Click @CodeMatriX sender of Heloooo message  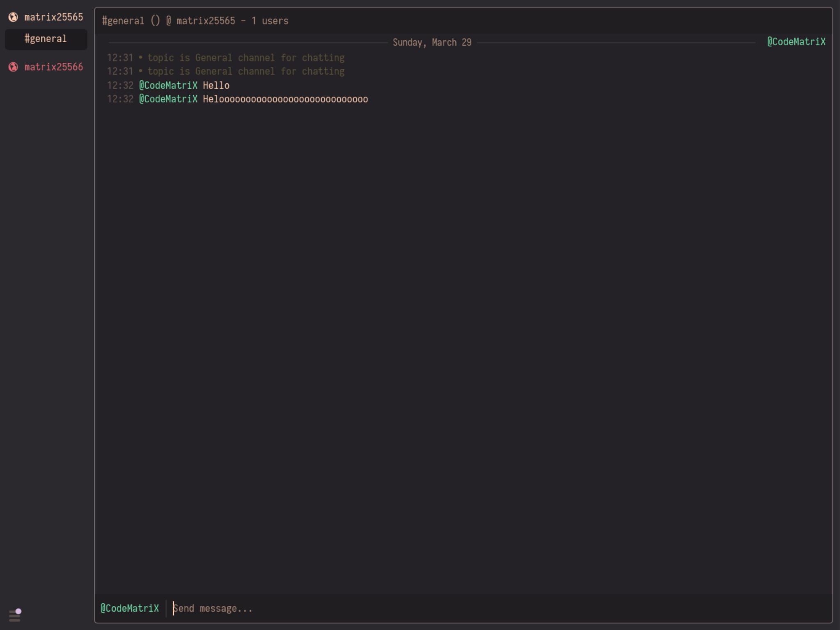click(x=168, y=99)
